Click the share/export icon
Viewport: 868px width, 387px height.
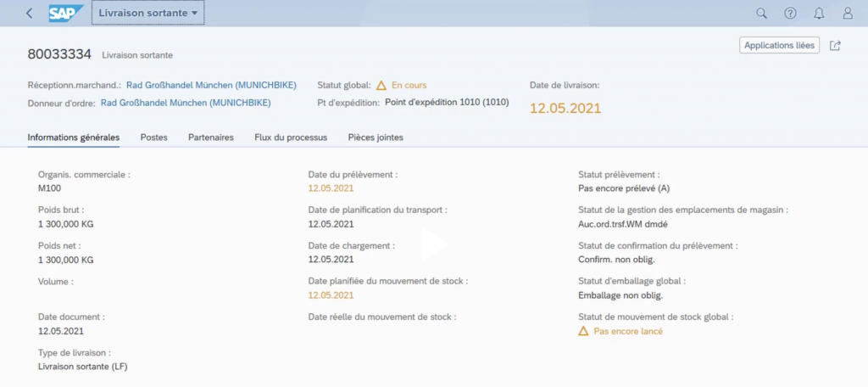(x=835, y=46)
